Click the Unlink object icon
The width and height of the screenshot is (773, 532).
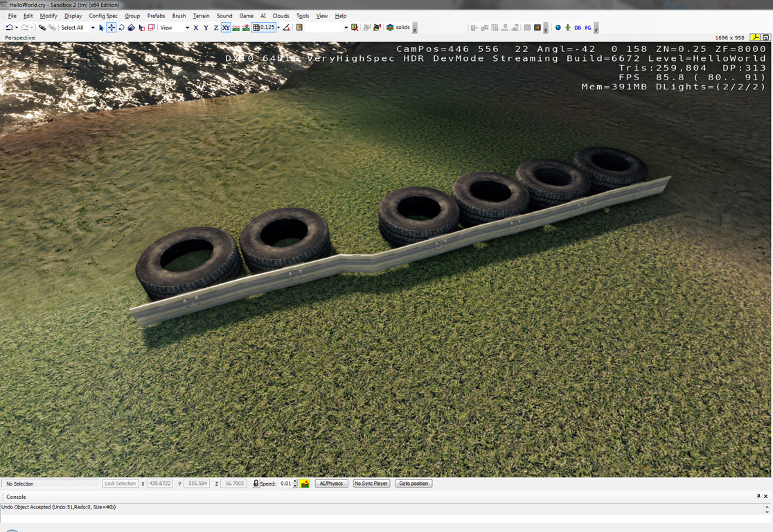(52, 28)
